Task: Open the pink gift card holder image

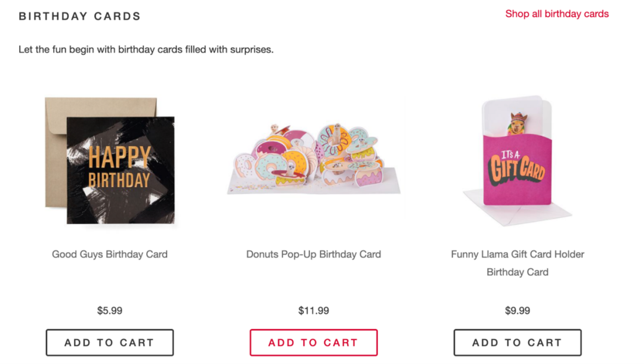Action: (x=517, y=160)
